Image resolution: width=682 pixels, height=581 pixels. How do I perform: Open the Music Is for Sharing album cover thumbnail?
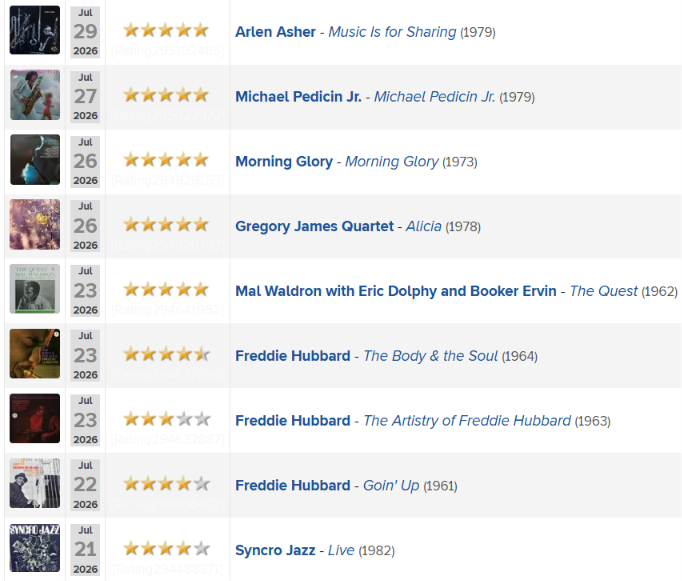pyautogui.click(x=35, y=30)
